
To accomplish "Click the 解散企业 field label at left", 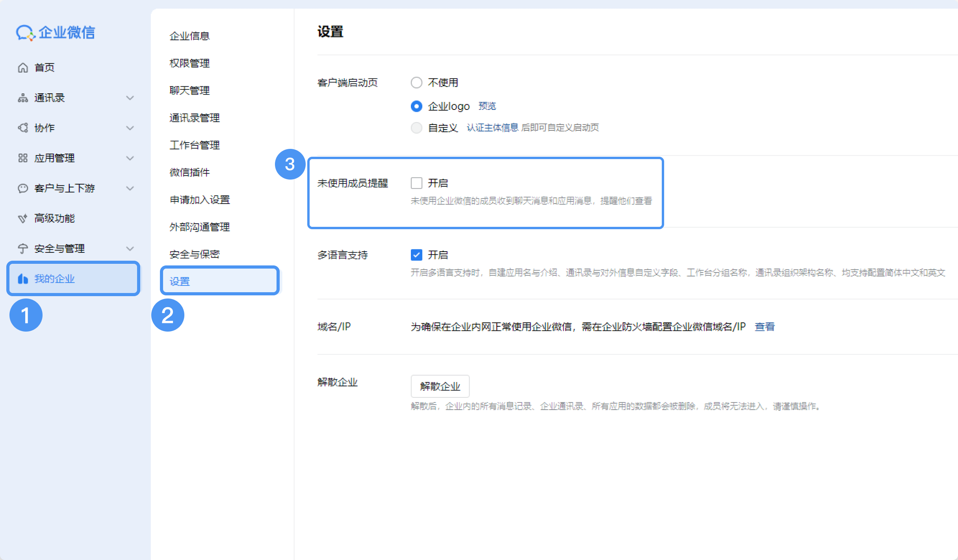I will tap(338, 382).
